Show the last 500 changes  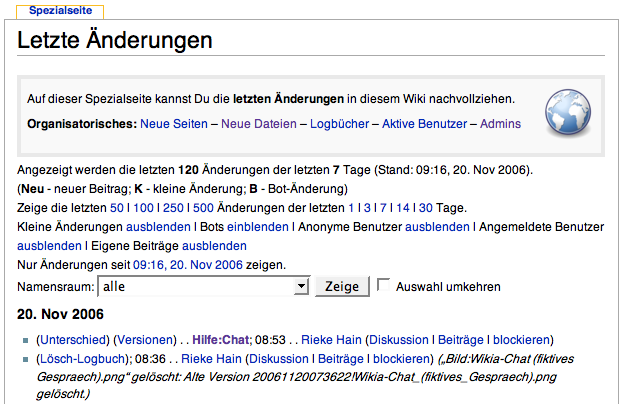tap(203, 208)
